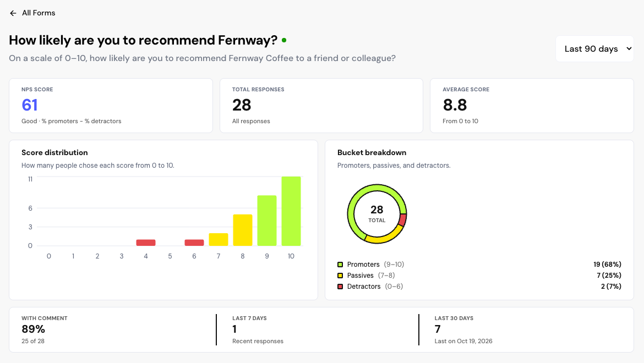Screen dimensions: 644x363
Task: Click the yellow bar for score 7
Action: pyautogui.click(x=219, y=240)
